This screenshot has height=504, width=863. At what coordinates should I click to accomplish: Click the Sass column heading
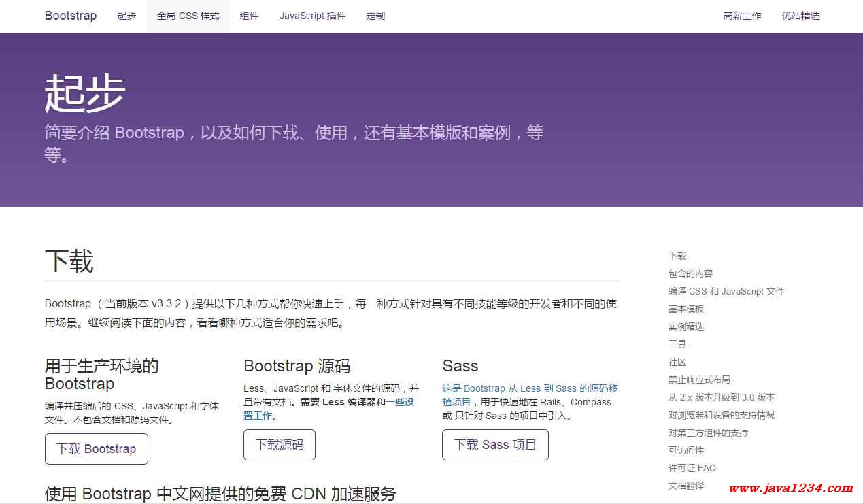point(460,366)
